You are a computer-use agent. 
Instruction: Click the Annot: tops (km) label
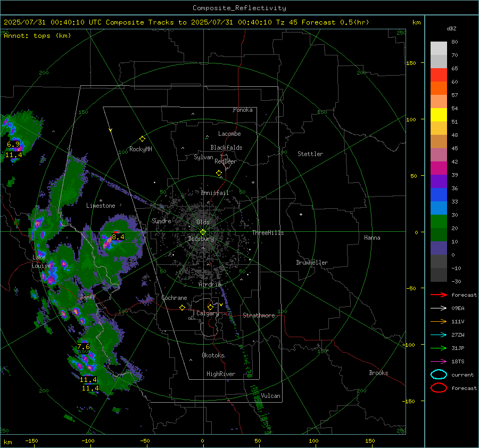click(x=37, y=36)
